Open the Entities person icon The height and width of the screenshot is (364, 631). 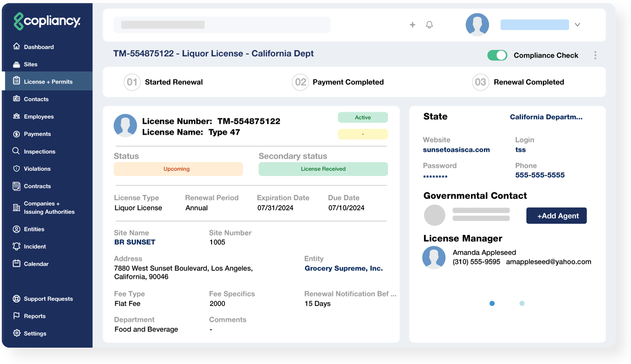point(16,229)
